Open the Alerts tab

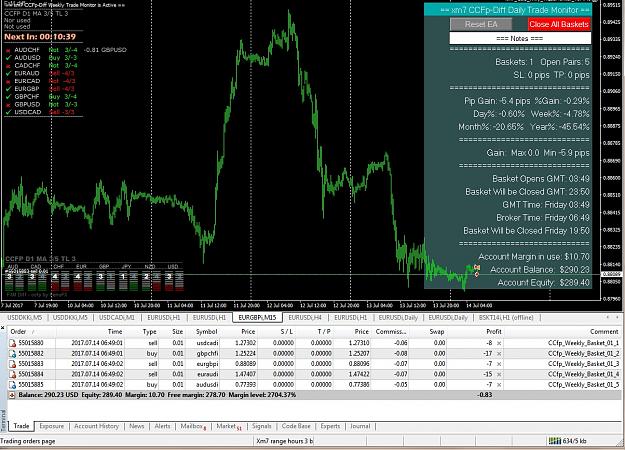click(162, 426)
